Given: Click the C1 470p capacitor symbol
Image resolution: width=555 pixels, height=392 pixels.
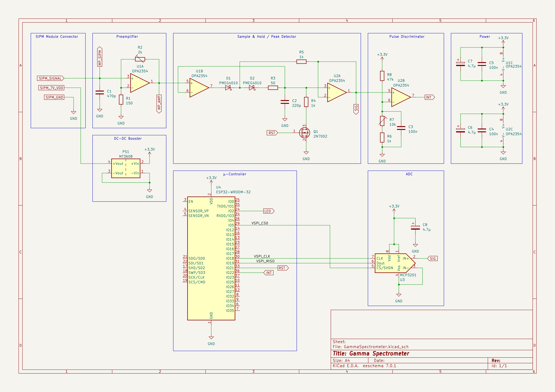Looking at the screenshot, I should [100, 92].
